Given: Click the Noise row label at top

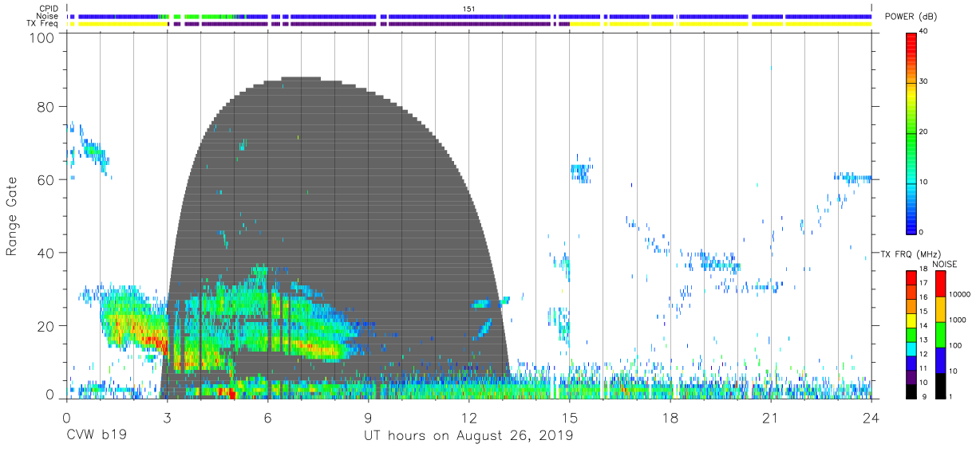Looking at the screenshot, I should coord(49,16).
